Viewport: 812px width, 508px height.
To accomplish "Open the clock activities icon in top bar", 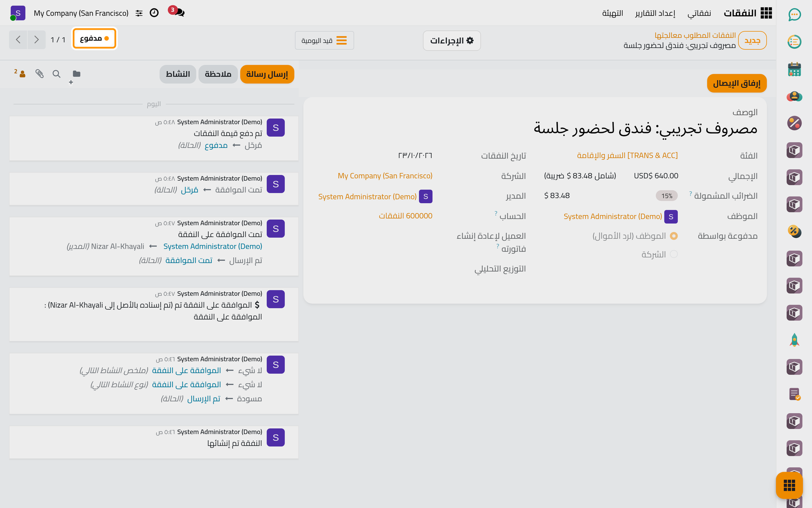I will [154, 13].
